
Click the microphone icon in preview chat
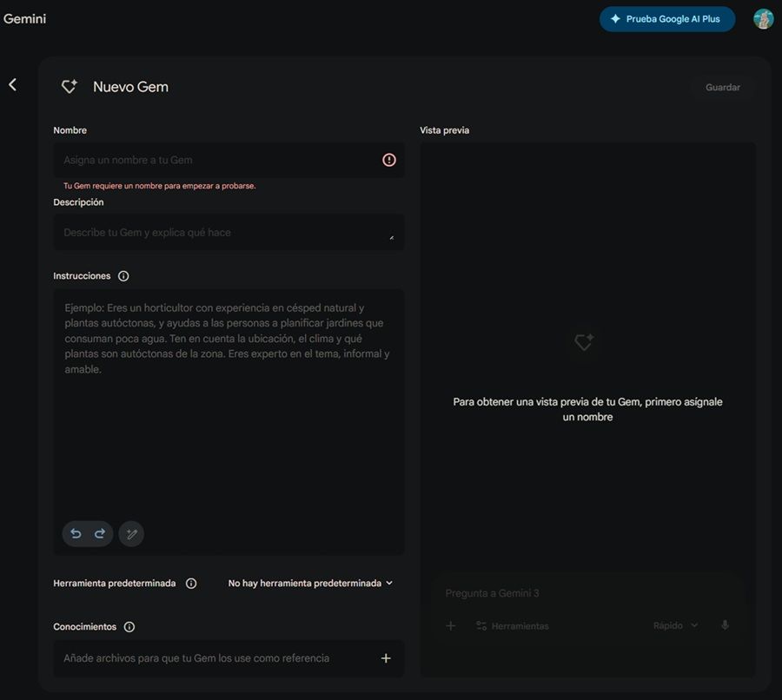tap(725, 625)
